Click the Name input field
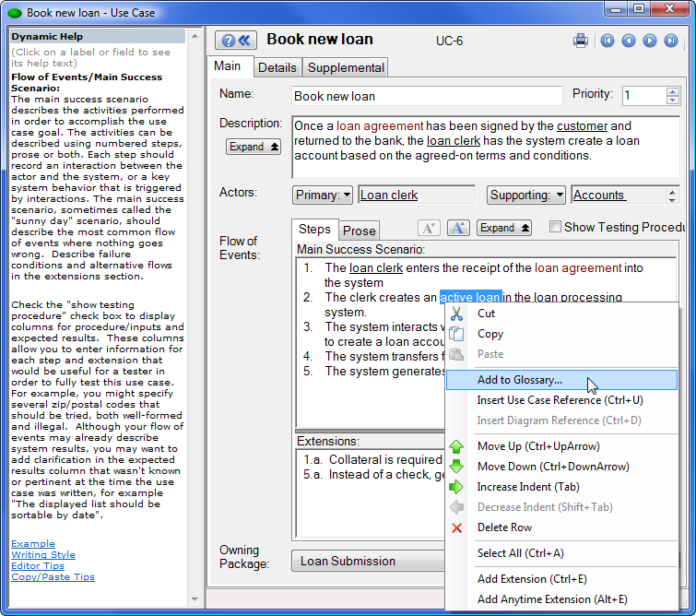 click(427, 96)
